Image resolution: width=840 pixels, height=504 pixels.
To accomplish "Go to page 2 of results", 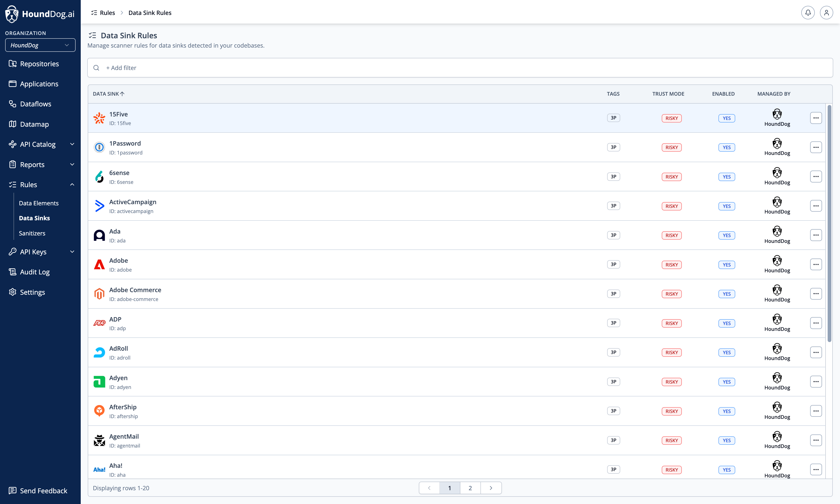I will point(470,488).
